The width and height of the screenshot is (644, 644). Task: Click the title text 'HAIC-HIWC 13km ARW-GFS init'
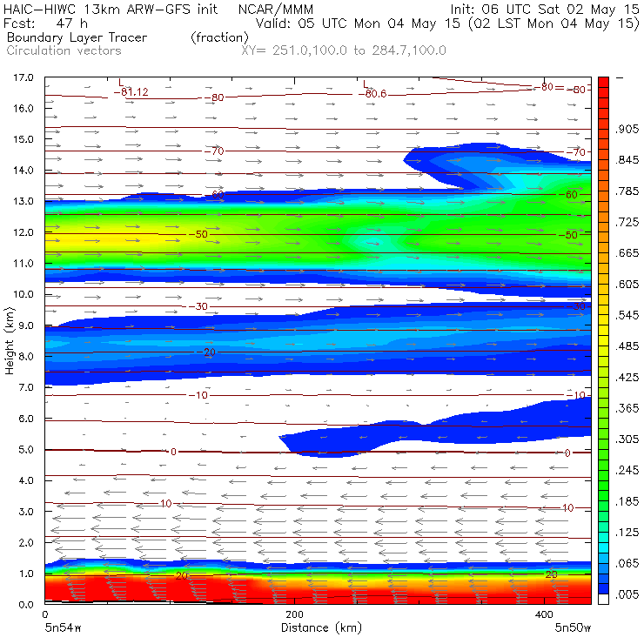coord(111,9)
